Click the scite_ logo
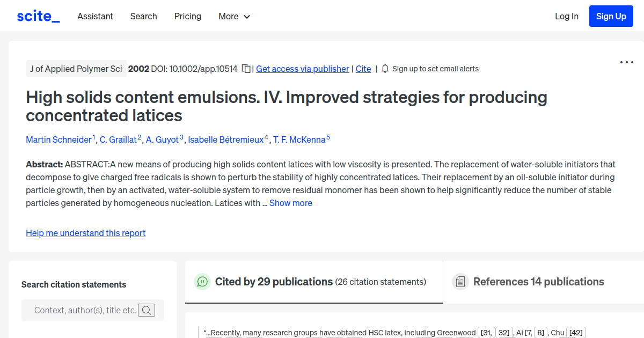Screen dimensions: 644x338 (38, 16)
